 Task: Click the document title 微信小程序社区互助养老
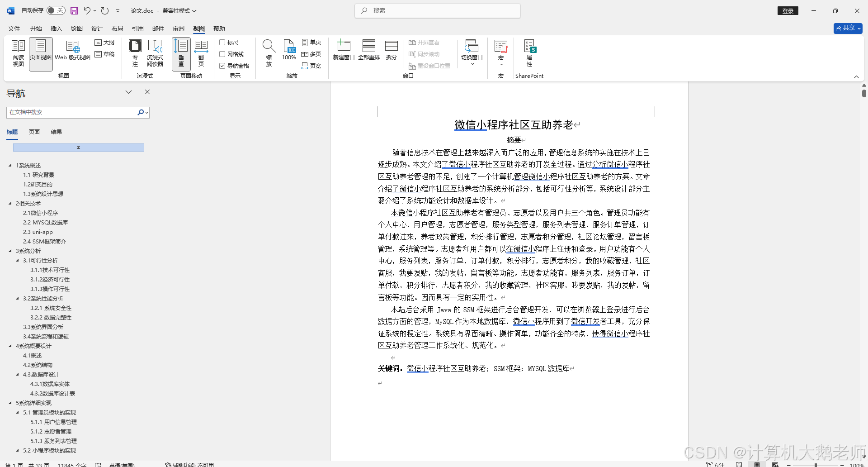(x=514, y=125)
